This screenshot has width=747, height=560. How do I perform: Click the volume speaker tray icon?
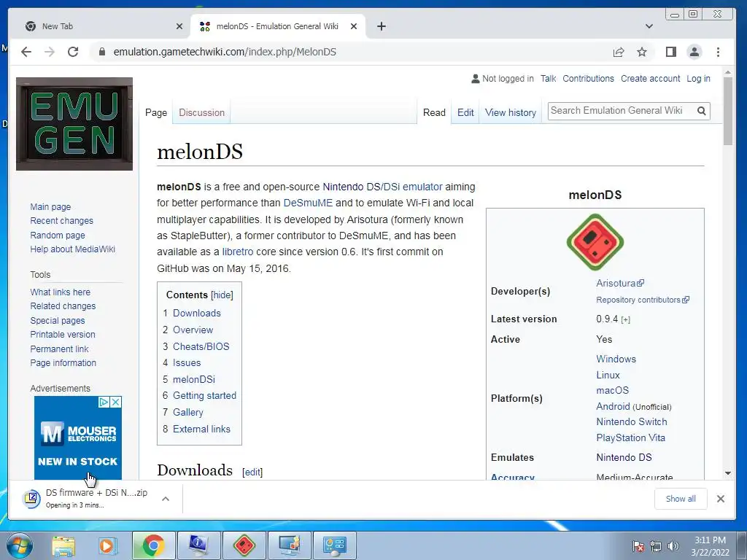coord(673,546)
